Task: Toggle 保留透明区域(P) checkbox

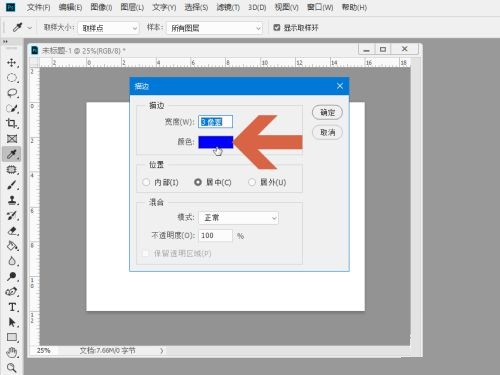Action: point(145,254)
